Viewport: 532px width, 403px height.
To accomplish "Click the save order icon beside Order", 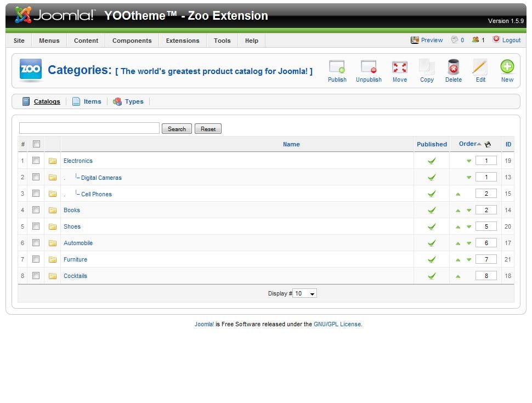I will tap(488, 144).
